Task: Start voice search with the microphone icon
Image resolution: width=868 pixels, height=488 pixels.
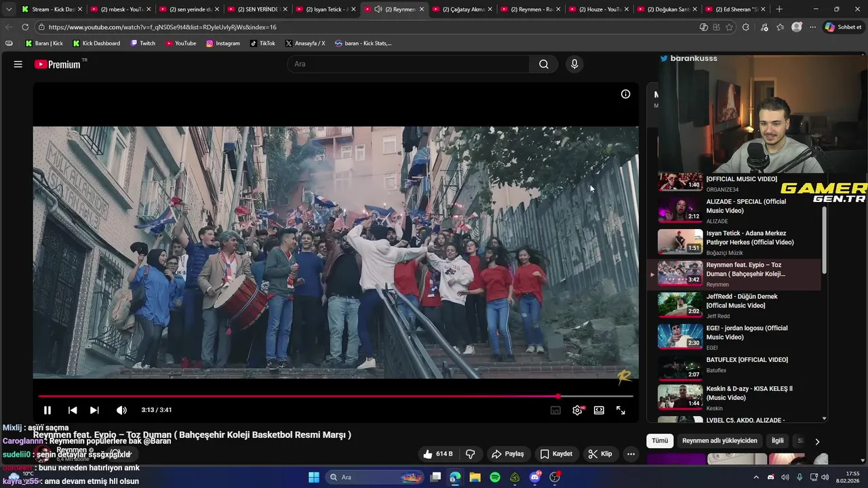Action: [x=574, y=64]
